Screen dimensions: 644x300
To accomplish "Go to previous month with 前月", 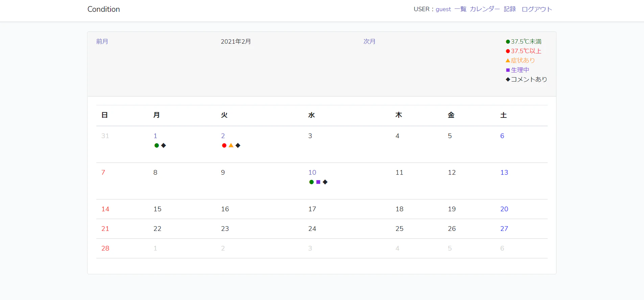I will point(102,41).
